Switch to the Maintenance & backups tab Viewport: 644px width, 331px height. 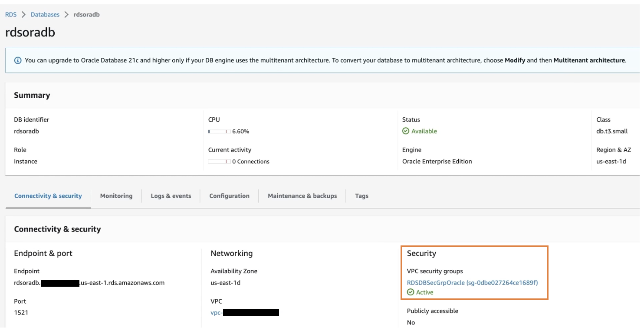coord(302,196)
